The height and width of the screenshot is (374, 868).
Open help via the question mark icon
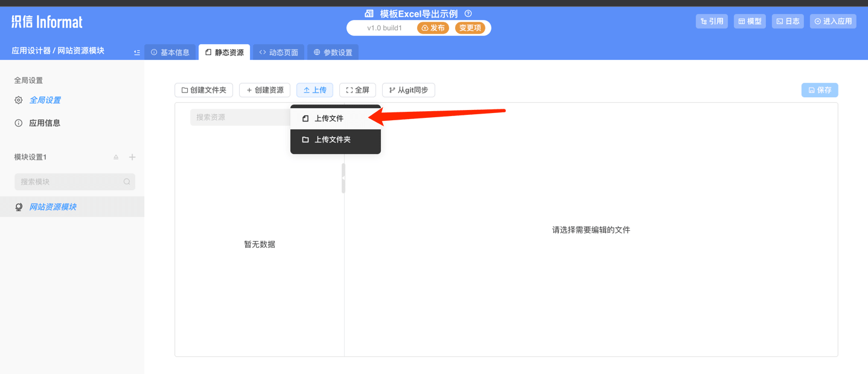click(x=468, y=13)
